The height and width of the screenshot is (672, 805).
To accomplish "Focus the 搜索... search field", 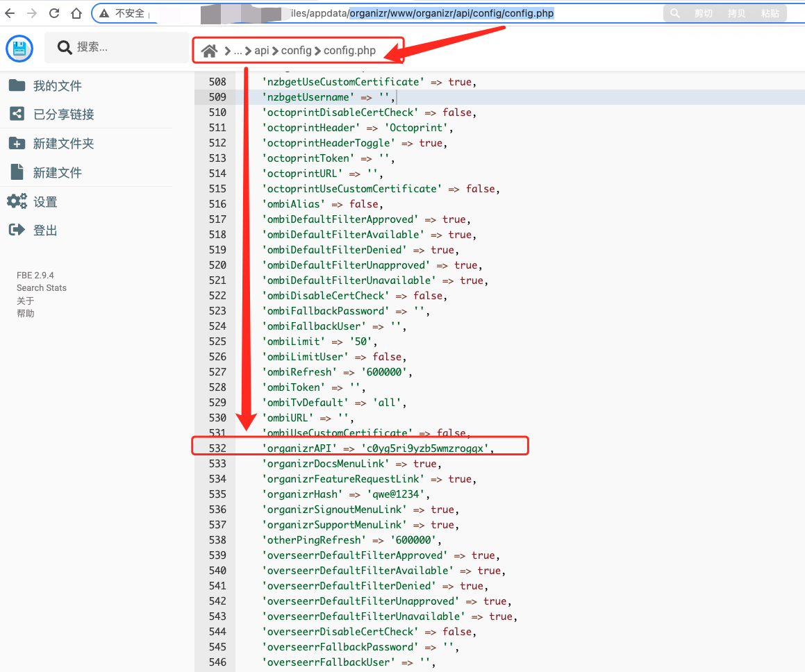I will [x=117, y=48].
